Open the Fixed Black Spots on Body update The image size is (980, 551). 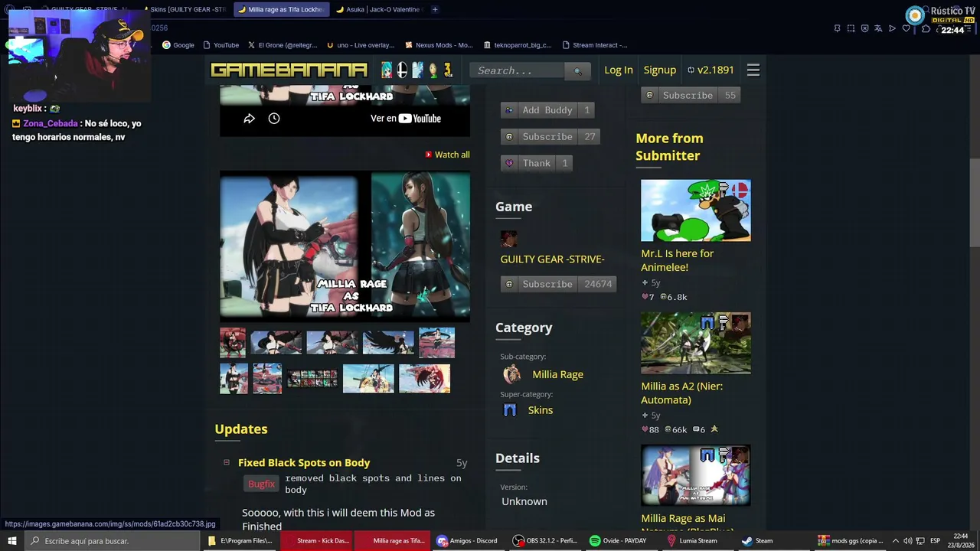tap(304, 462)
